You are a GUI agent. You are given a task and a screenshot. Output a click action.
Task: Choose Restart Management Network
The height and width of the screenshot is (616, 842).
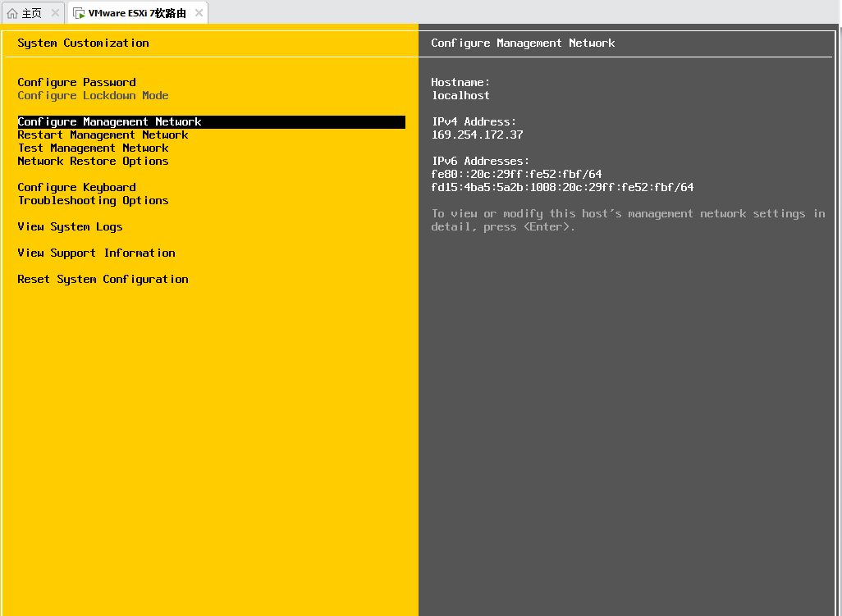(x=103, y=135)
